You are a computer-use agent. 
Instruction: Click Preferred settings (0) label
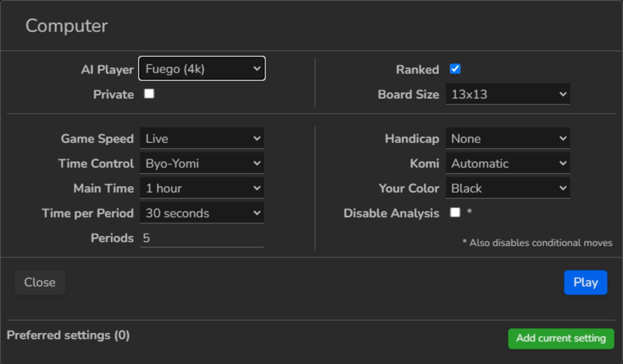pyautogui.click(x=68, y=335)
